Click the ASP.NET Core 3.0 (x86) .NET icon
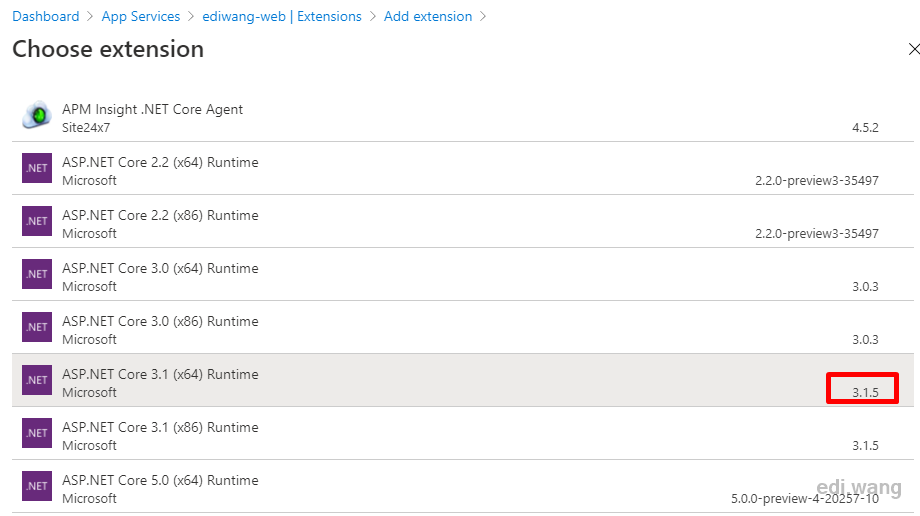 [x=37, y=327]
